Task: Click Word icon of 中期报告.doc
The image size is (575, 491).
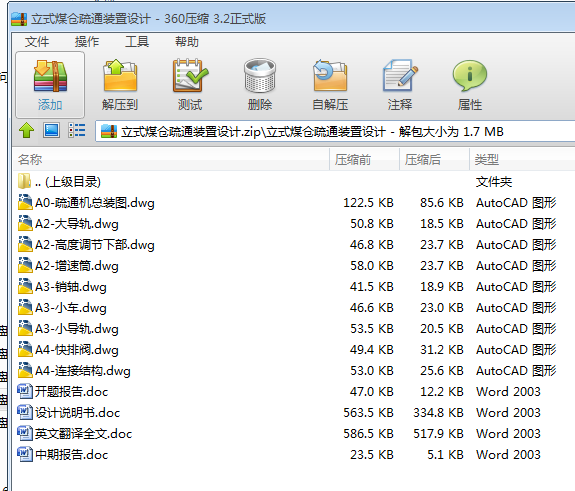Action: [25, 454]
